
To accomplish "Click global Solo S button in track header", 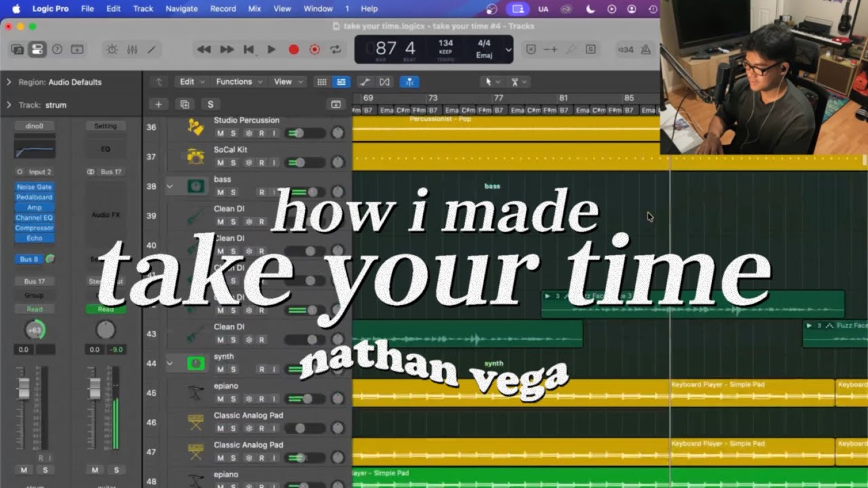I will tap(210, 104).
